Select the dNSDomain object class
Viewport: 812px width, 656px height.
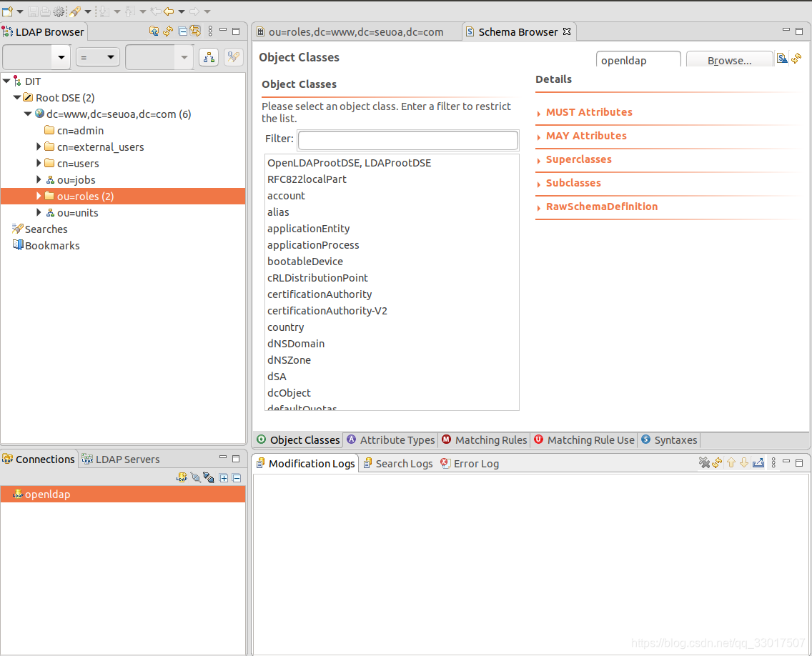[x=296, y=343]
